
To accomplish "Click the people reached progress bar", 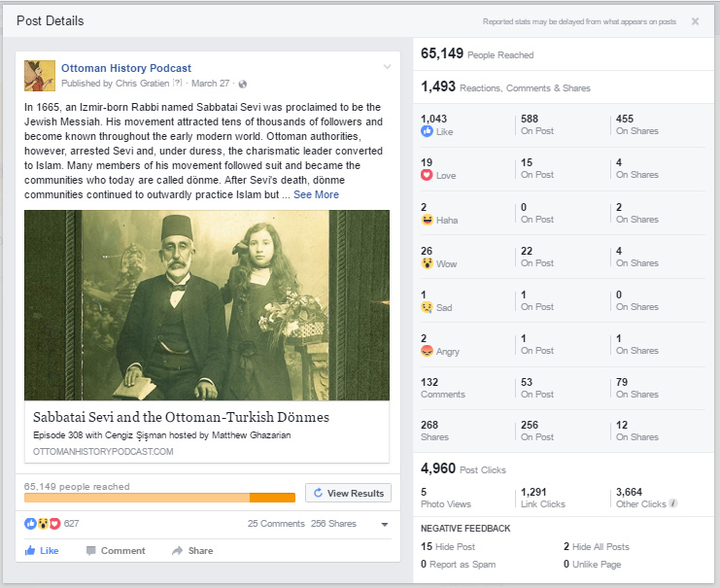I will (x=159, y=498).
